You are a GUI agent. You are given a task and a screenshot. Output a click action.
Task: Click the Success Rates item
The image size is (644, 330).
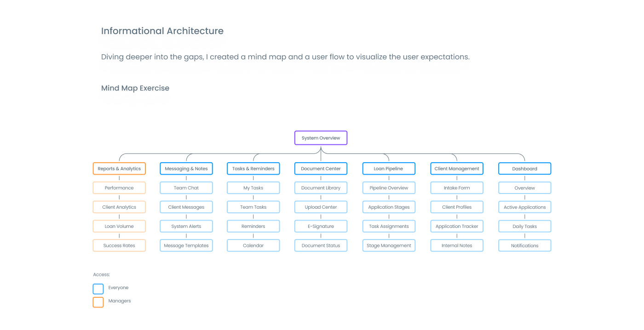119,246
